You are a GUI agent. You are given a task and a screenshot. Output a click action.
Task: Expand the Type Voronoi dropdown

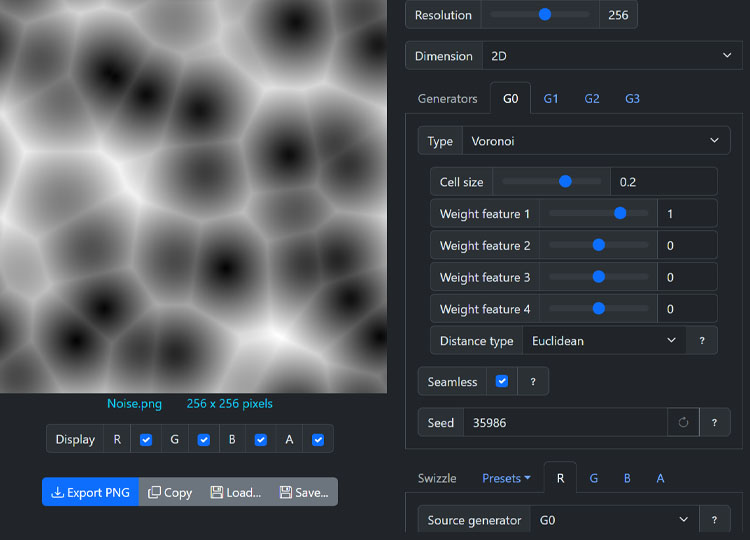click(x=596, y=141)
